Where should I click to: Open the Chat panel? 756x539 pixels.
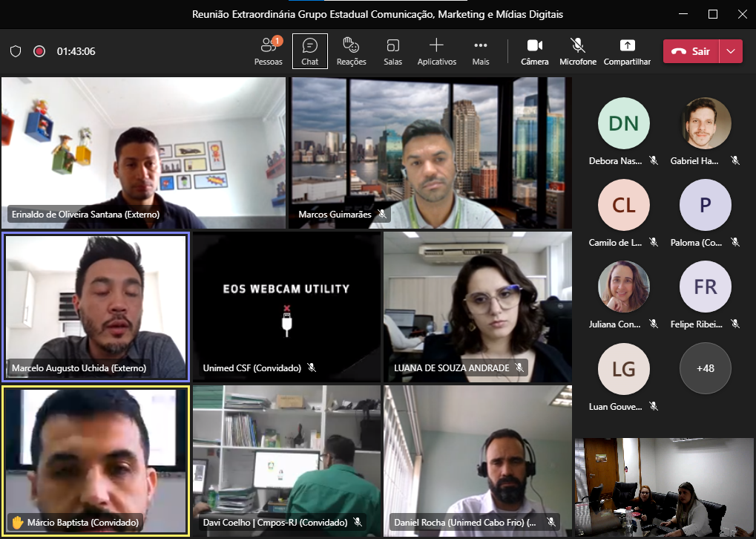point(309,51)
